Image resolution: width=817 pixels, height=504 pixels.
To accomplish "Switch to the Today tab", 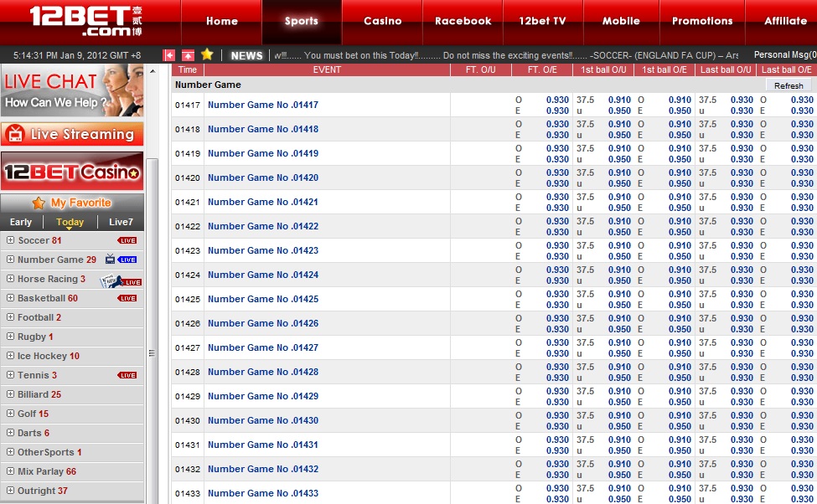I will click(x=70, y=223).
